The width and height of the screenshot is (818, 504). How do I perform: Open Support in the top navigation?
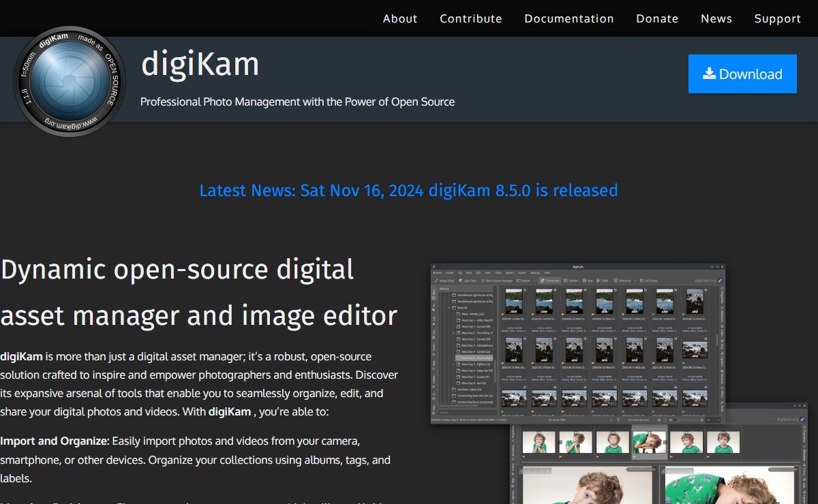[x=778, y=18]
